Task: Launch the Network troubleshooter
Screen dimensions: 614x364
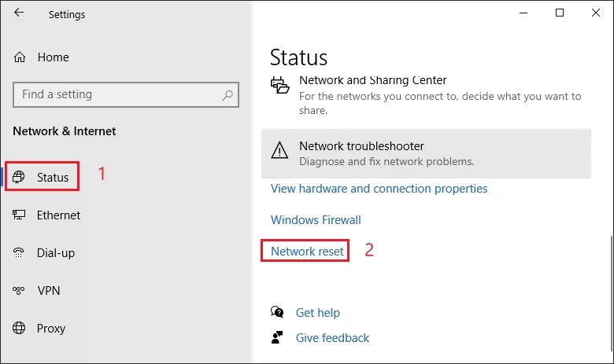Action: [x=426, y=153]
